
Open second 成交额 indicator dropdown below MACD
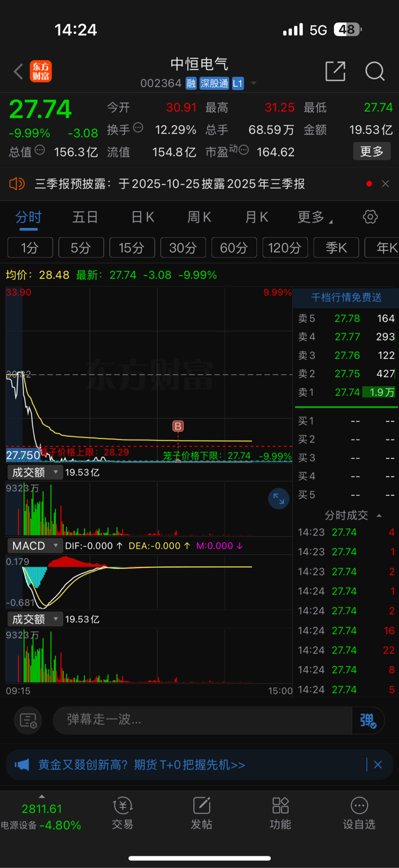coord(35,619)
